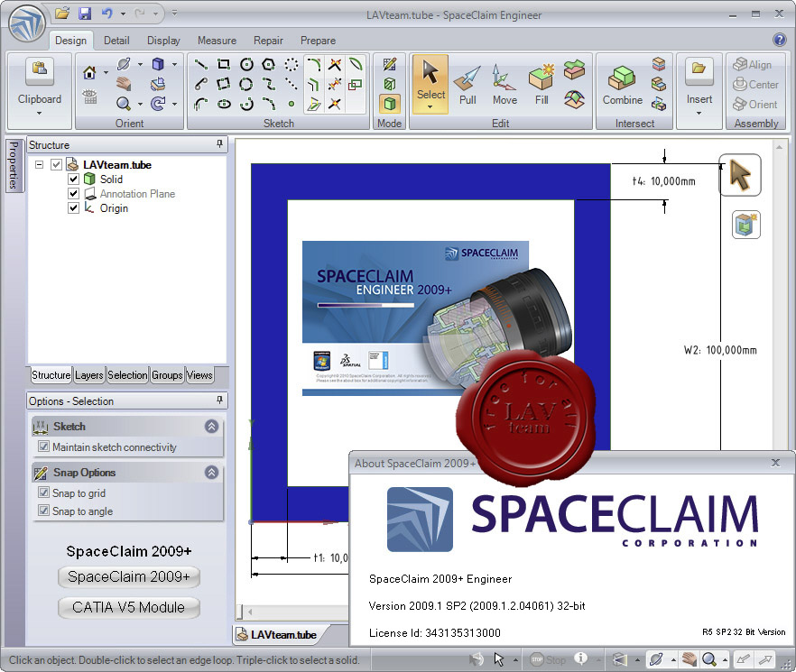The width and height of the screenshot is (796, 672).
Task: Toggle Snap to angle checkbox
Action: click(43, 511)
